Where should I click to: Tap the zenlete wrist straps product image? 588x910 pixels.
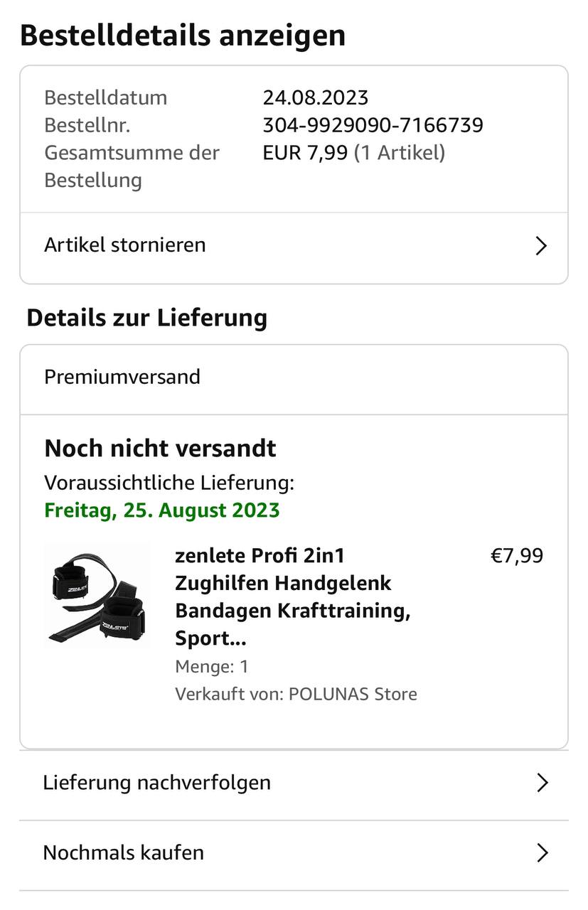[x=97, y=596]
